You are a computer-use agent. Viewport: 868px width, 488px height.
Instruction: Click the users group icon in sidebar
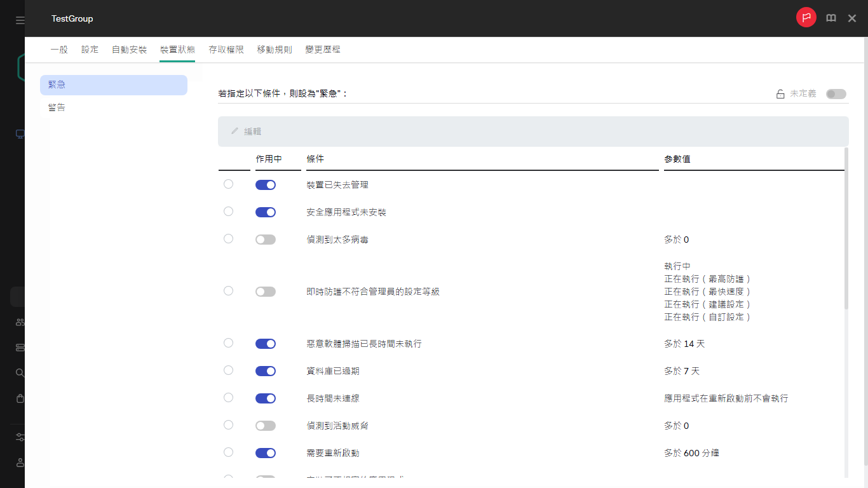pyautogui.click(x=19, y=322)
